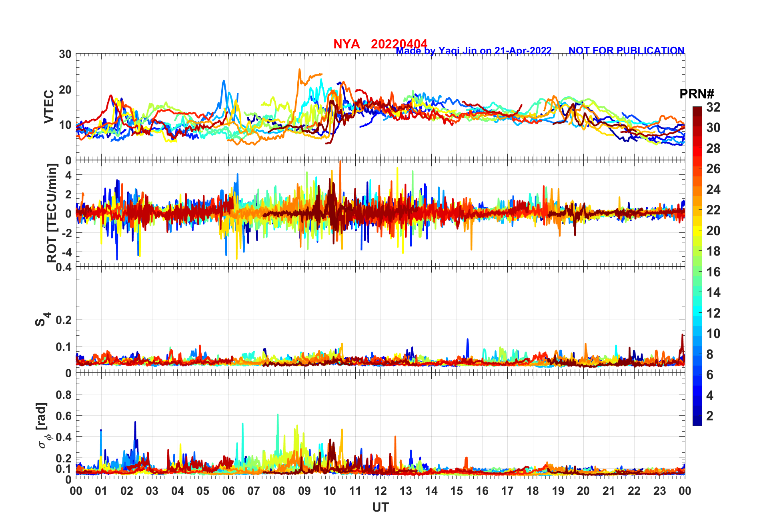Click the red title 'NYA 20220404'
This screenshot has width=761, height=532.
380,44
